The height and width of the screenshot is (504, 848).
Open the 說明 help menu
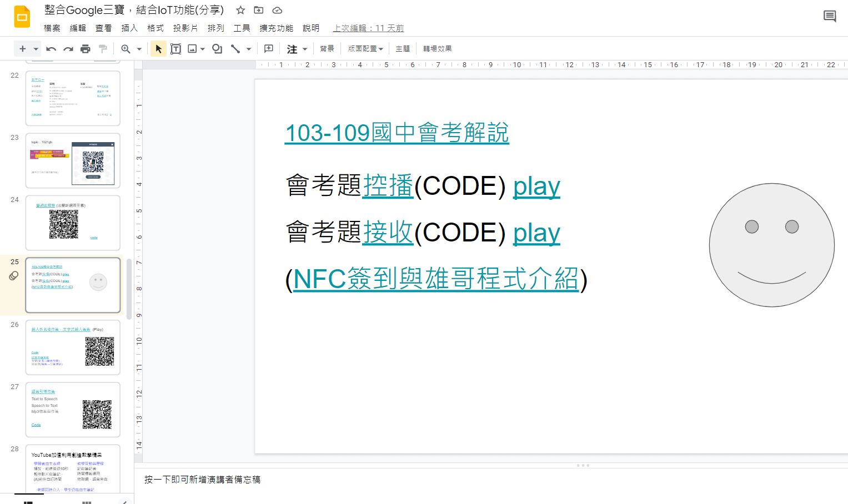311,28
